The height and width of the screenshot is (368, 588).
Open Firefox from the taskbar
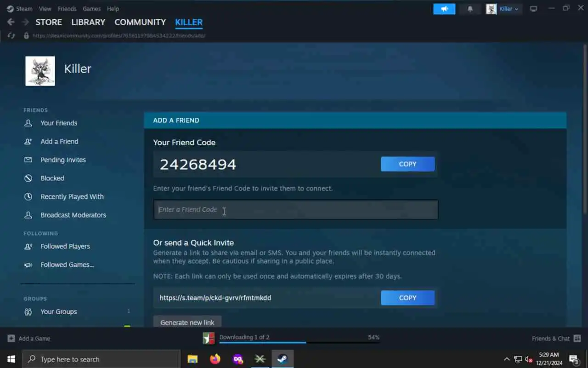[x=215, y=359]
